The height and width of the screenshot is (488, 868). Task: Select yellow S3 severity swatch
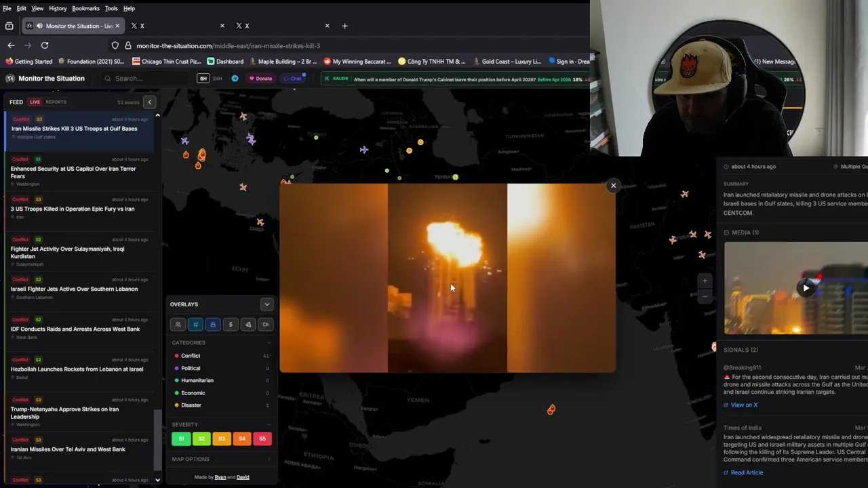point(222,439)
